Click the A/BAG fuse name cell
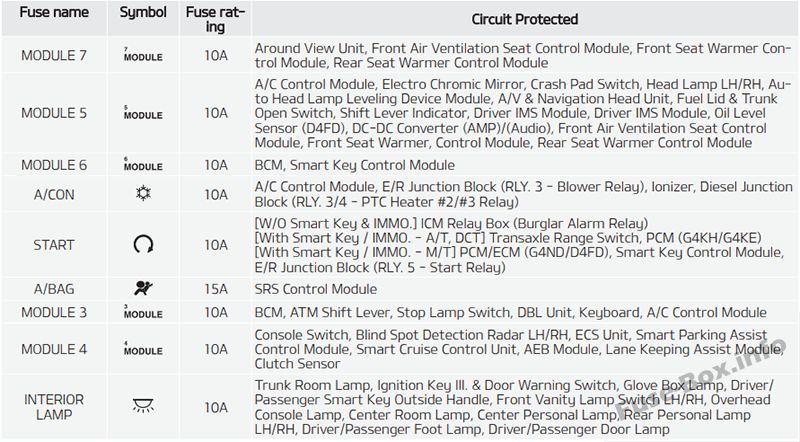Image resolution: width=800 pixels, height=442 pixels. 55,289
